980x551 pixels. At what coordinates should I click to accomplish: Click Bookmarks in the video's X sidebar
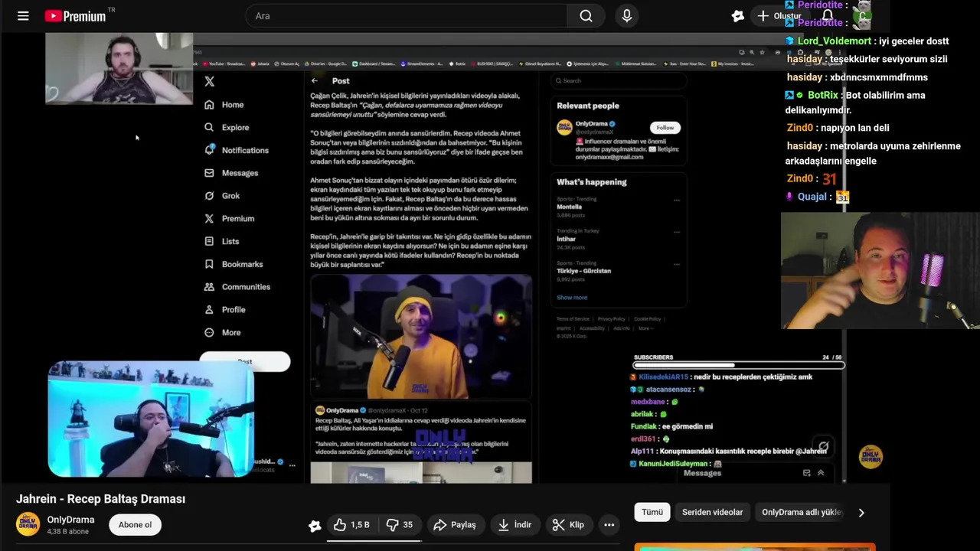[x=234, y=264]
